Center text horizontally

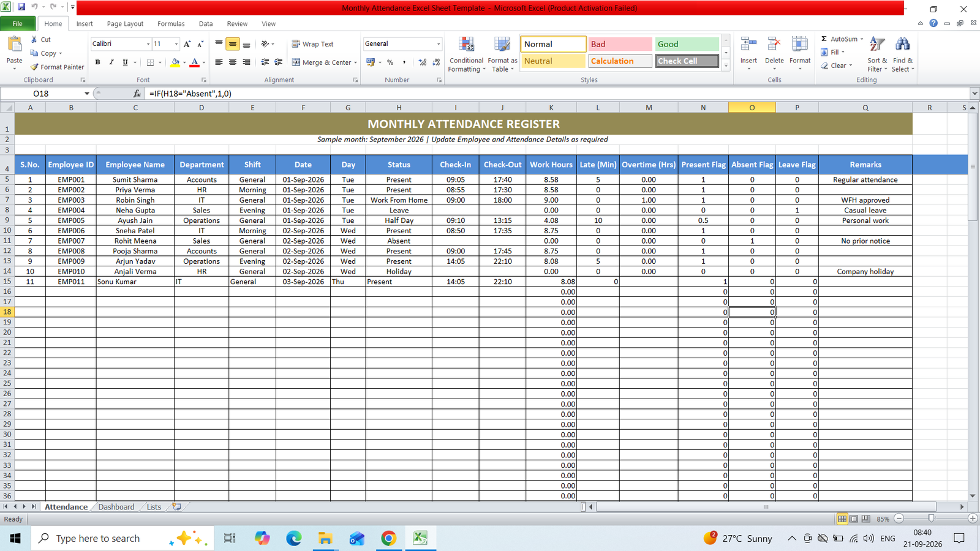[x=233, y=62]
